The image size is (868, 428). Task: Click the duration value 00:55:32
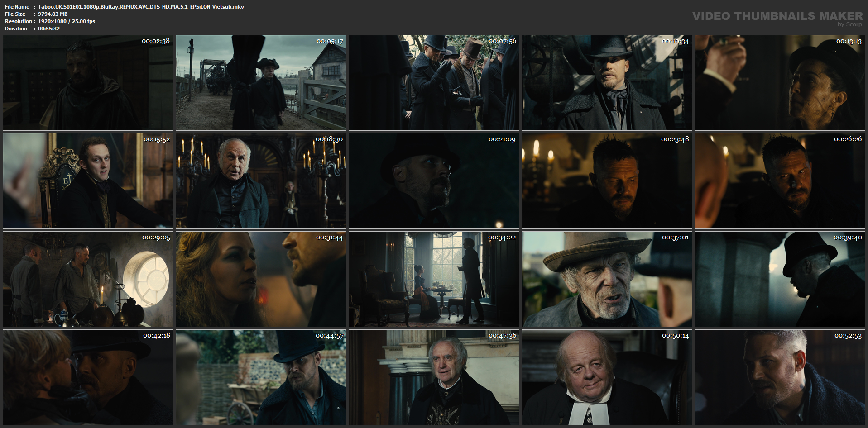coord(49,29)
